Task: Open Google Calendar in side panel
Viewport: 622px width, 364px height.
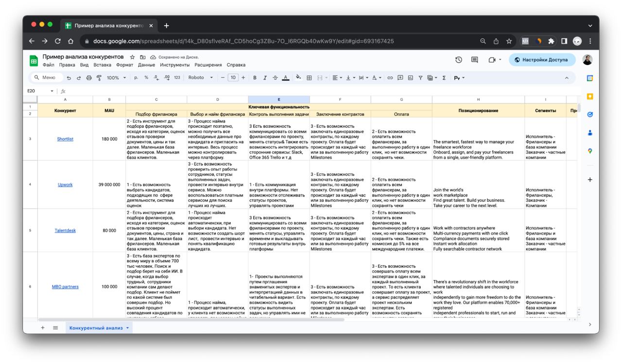Action: (590, 78)
